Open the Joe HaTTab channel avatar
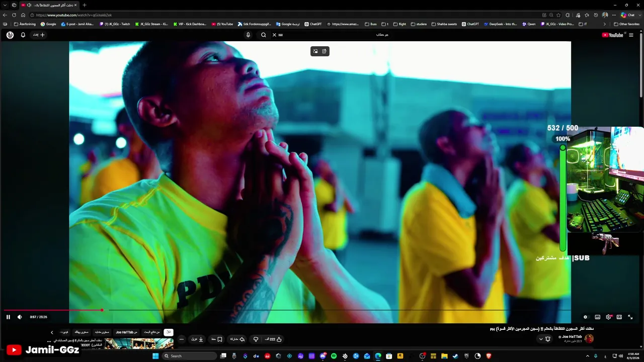The image size is (644, 362). [x=589, y=339]
